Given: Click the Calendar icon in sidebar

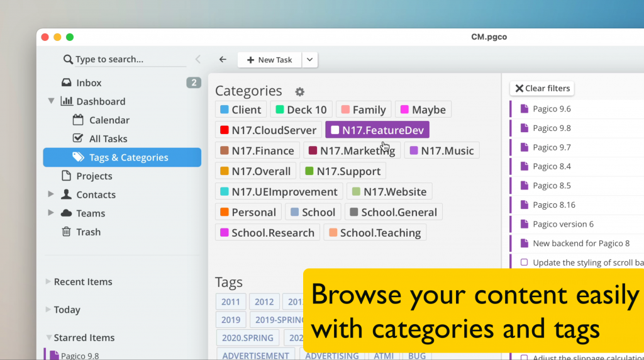Looking at the screenshot, I should click(x=78, y=120).
